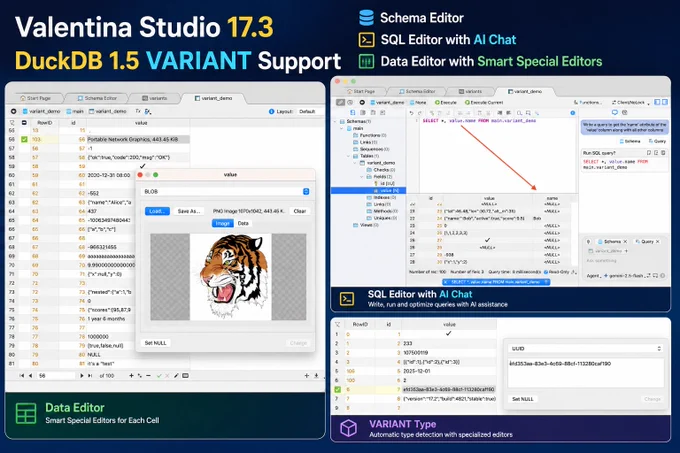This screenshot has width=680, height=453.
Task: Go to next record arrow
Action: tap(82, 376)
